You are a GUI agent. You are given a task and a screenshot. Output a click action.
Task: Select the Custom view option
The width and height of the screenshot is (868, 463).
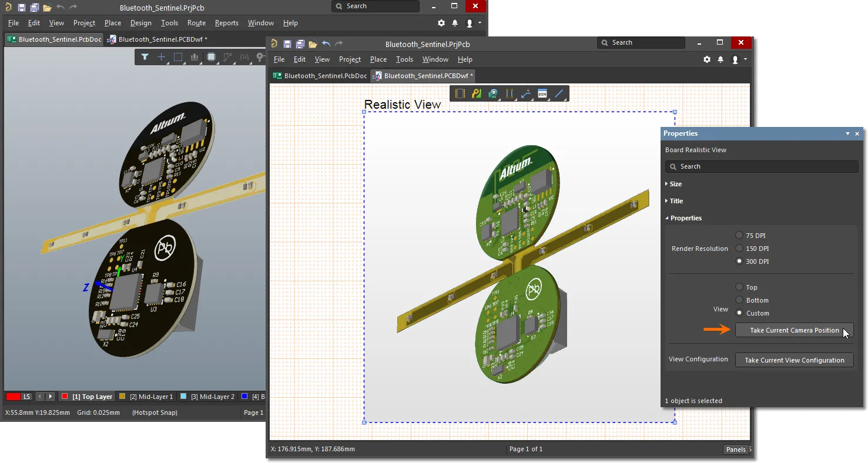tap(739, 313)
